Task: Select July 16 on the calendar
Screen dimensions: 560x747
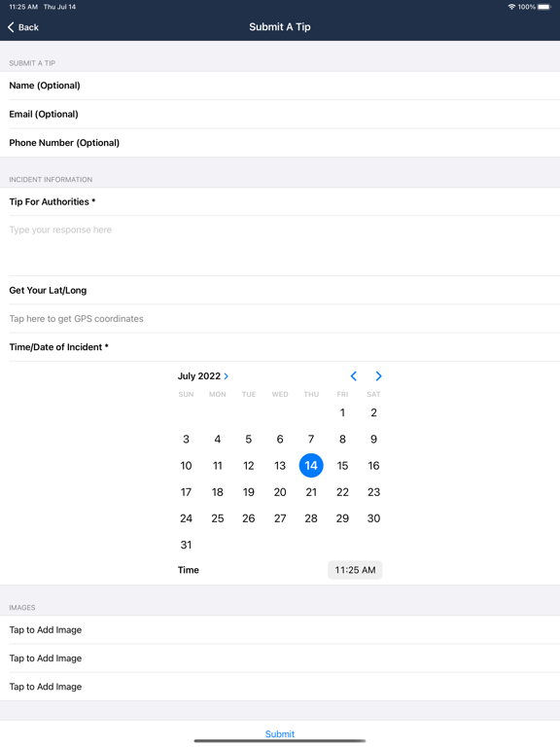Action: coord(373,466)
